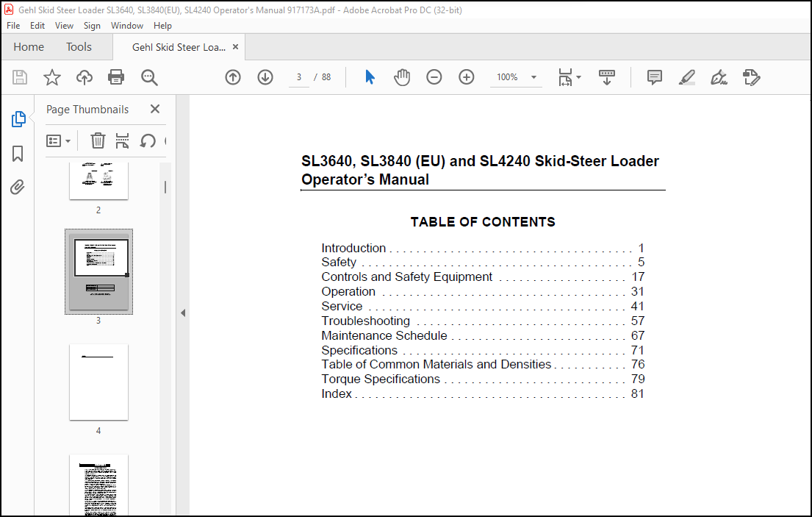Open Page Thumbnails panel icon in sidebar
This screenshot has height=517, width=812.
[x=18, y=119]
